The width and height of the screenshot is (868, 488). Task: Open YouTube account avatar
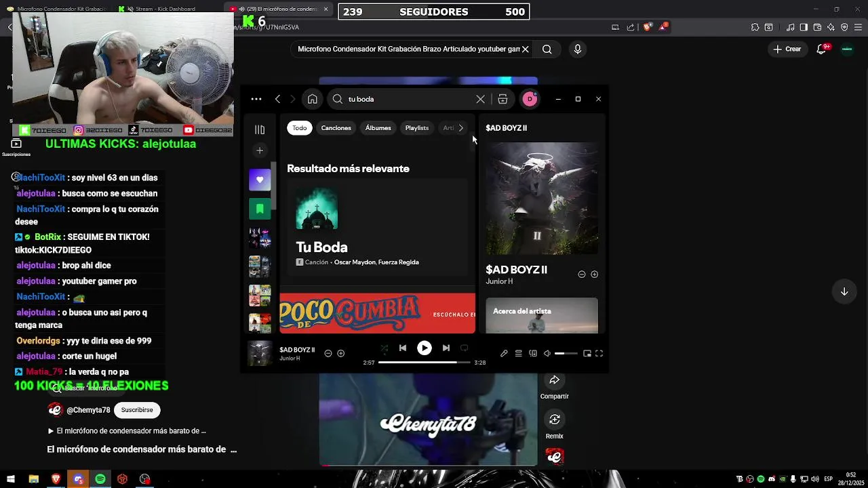(847, 49)
